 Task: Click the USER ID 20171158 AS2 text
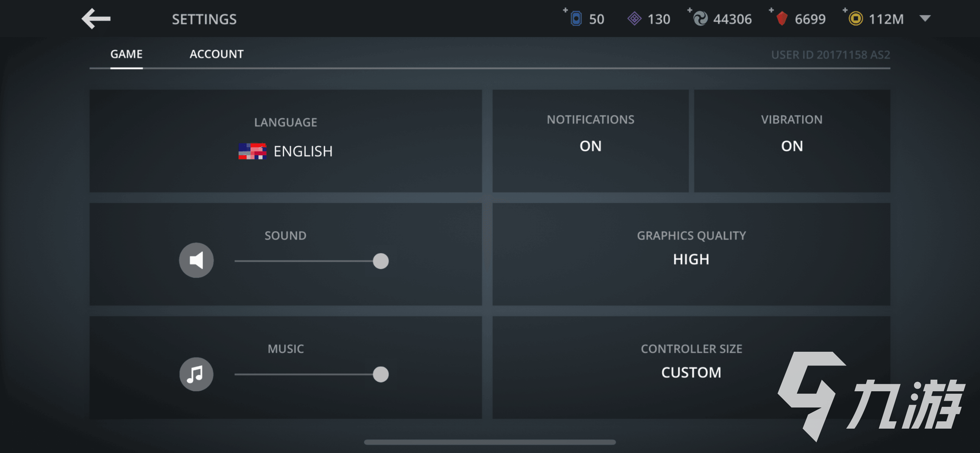pyautogui.click(x=830, y=55)
